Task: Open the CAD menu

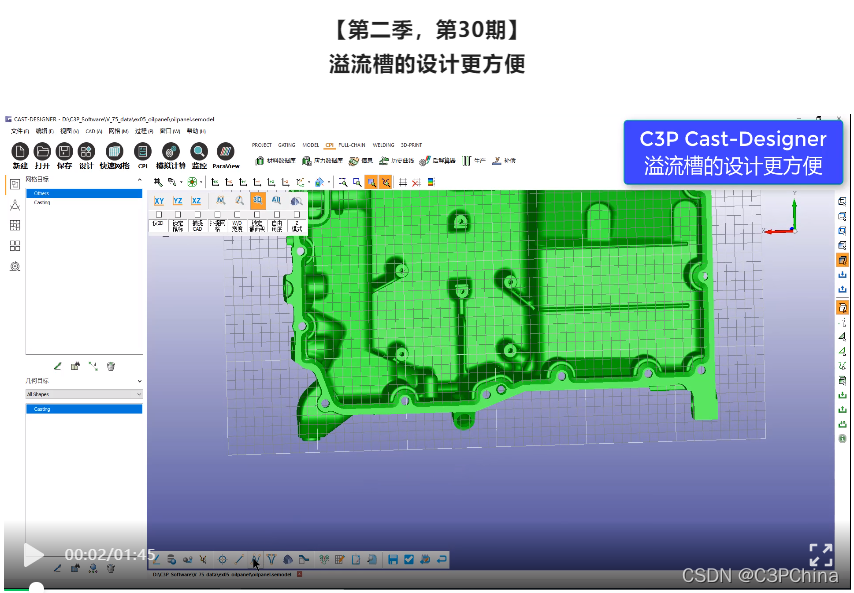Action: click(x=94, y=131)
